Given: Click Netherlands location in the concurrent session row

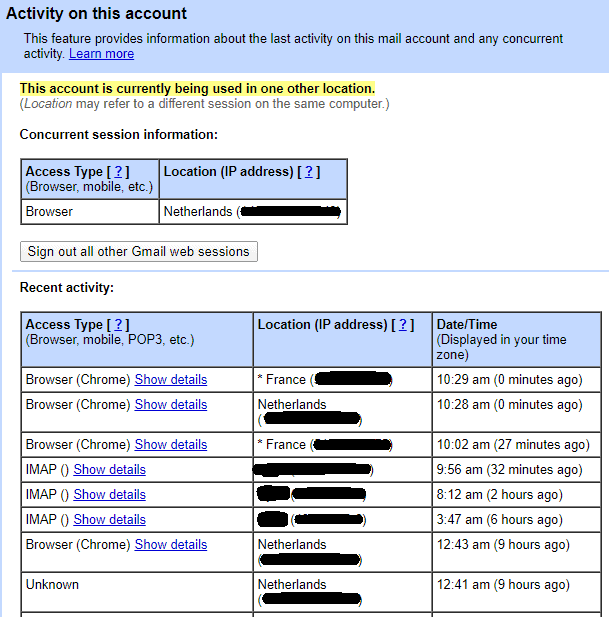Looking at the screenshot, I should pyautogui.click(x=197, y=212).
